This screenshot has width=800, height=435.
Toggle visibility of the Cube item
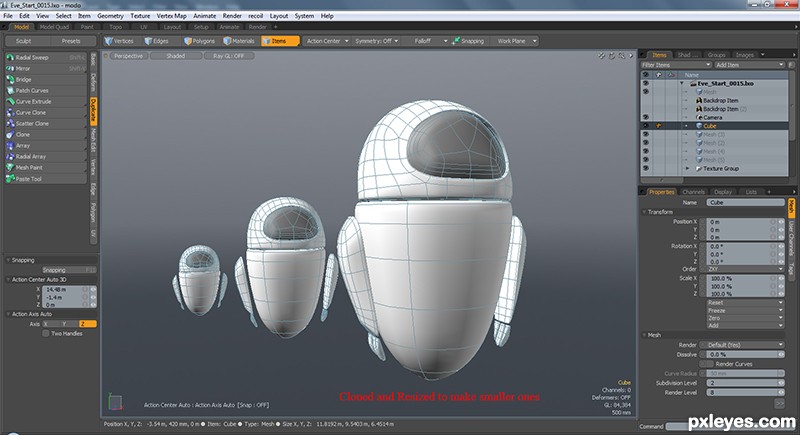[645, 125]
